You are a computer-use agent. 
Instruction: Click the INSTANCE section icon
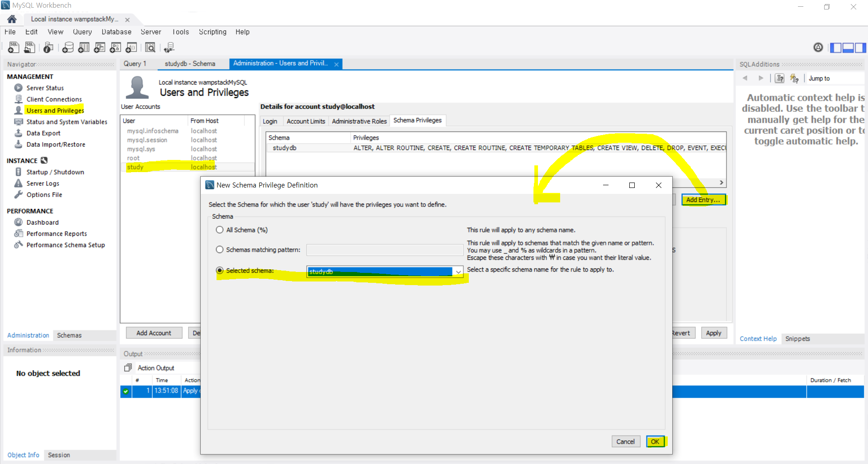coord(44,160)
